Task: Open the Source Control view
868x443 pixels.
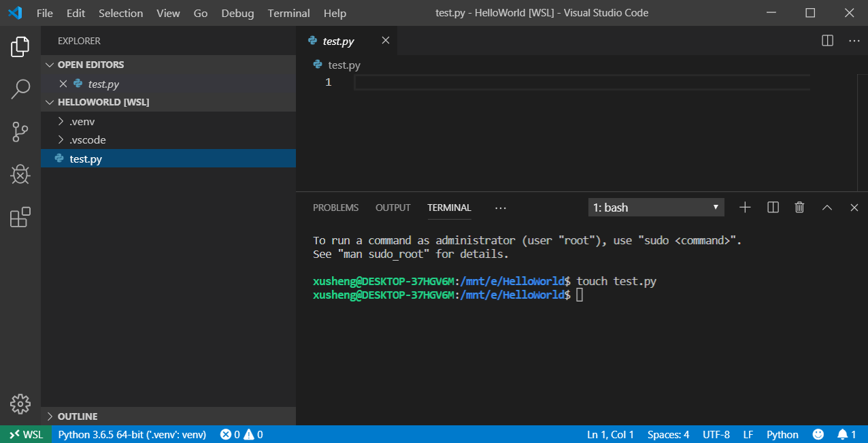Action: 20,132
